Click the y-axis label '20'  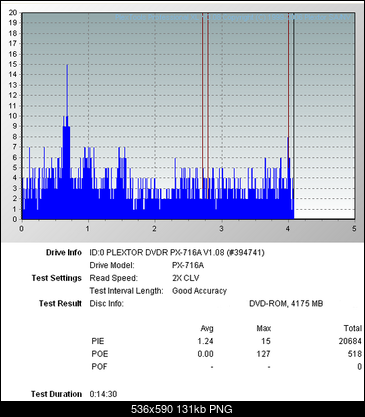tap(13, 13)
